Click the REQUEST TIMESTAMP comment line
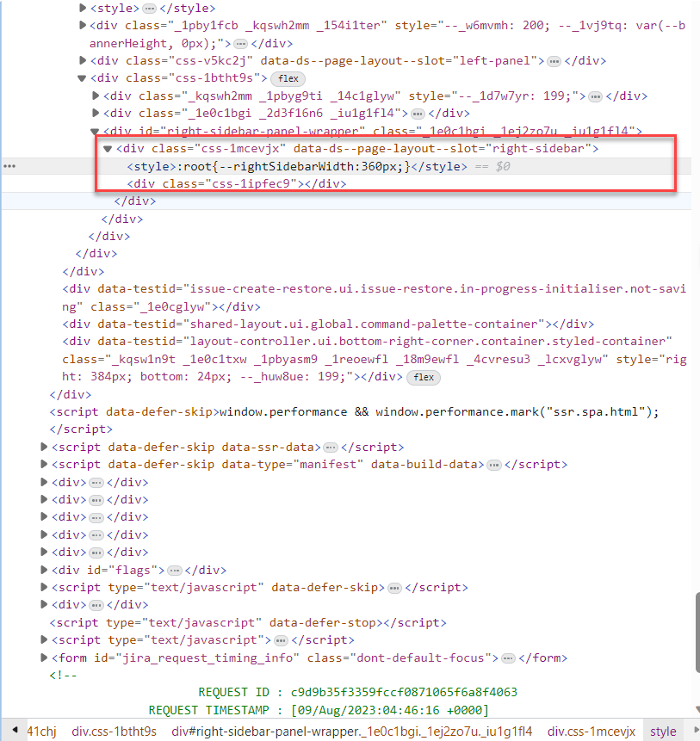This screenshot has height=741, width=700. tap(318, 710)
